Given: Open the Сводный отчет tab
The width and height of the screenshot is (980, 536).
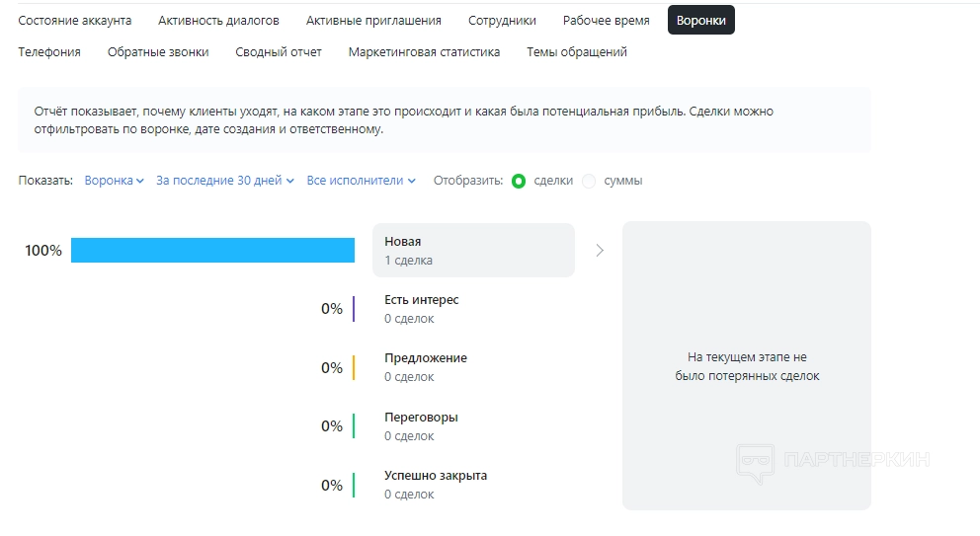Looking at the screenshot, I should pos(279,51).
